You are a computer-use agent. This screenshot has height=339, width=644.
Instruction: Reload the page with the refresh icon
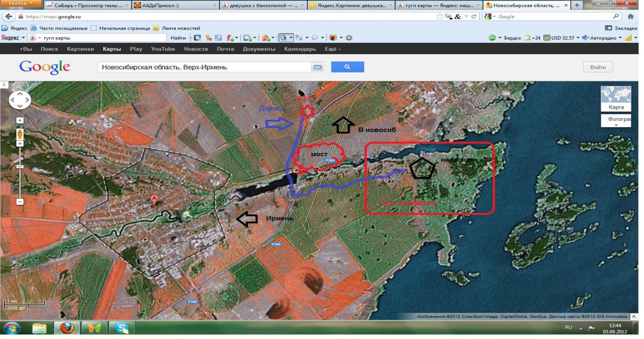[473, 17]
